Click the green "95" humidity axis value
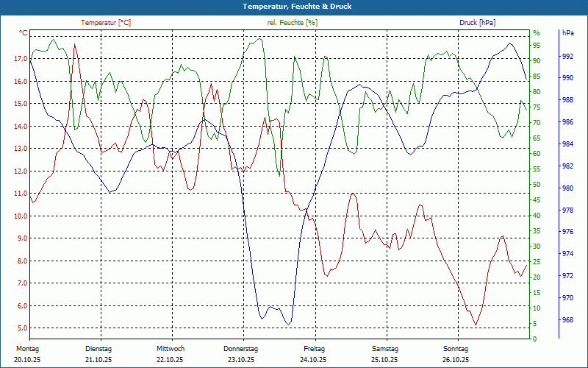Image resolution: width=588 pixels, height=368 pixels. (537, 46)
